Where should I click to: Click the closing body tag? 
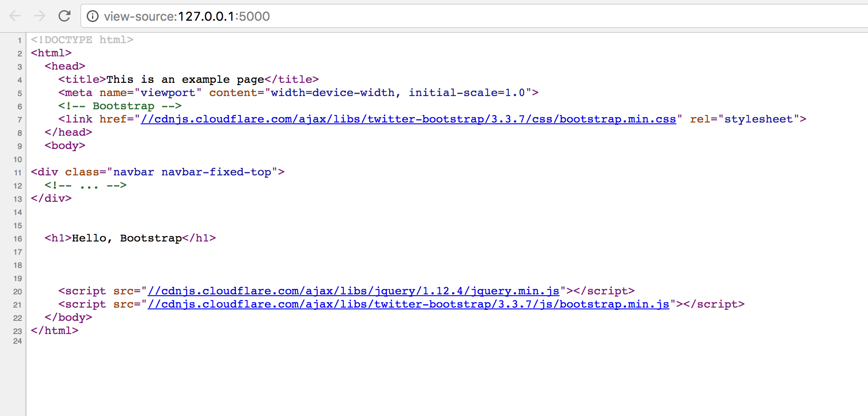[x=68, y=317]
